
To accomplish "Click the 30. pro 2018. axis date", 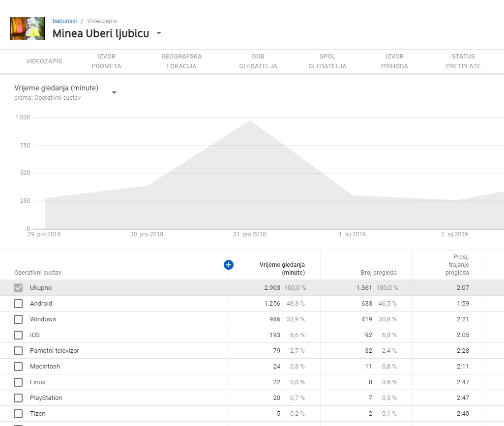I will click(147, 234).
